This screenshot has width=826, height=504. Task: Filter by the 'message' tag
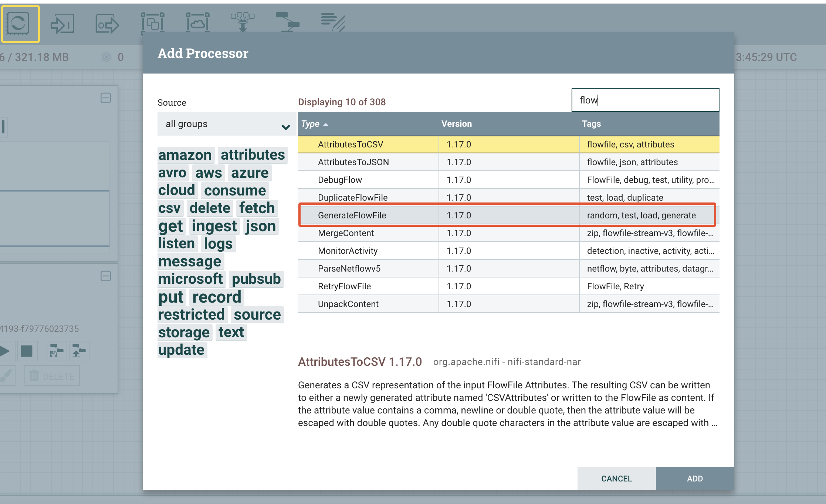tap(190, 261)
